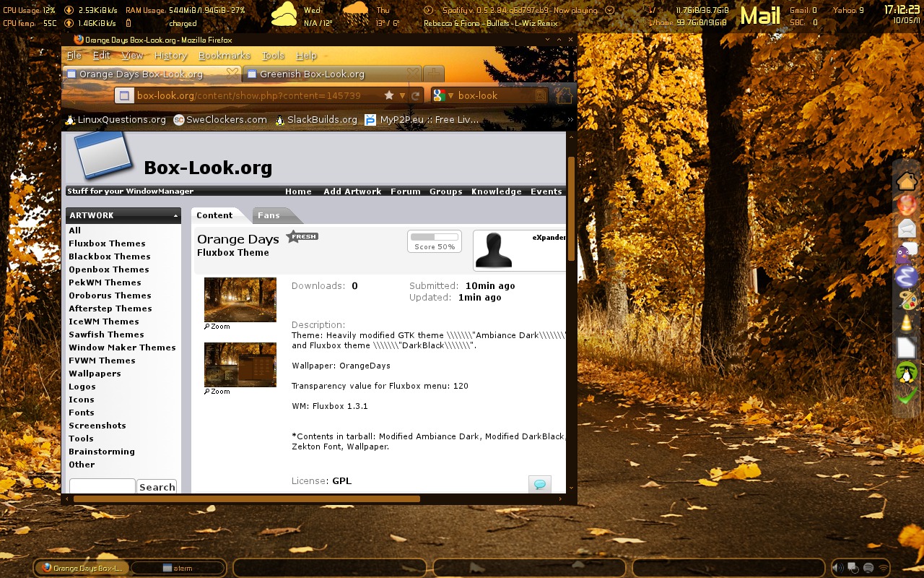
Task: Open the Help menu
Action: 307,56
